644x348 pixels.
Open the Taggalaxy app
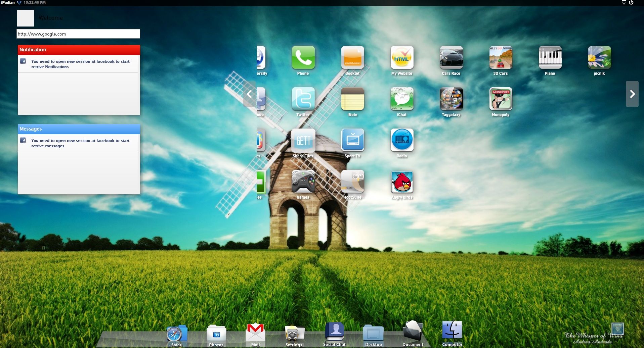click(x=451, y=99)
